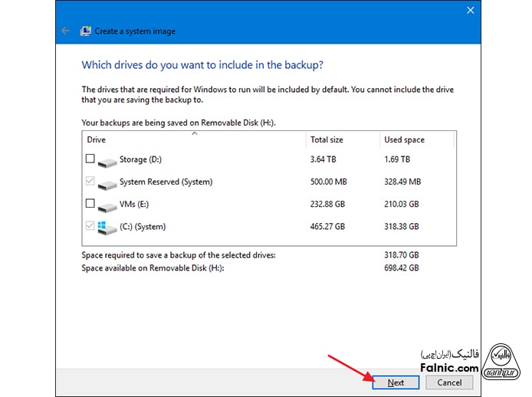Close the Create a system image window
Image resolution: width=532 pixels, height=397 pixels.
coord(470,11)
